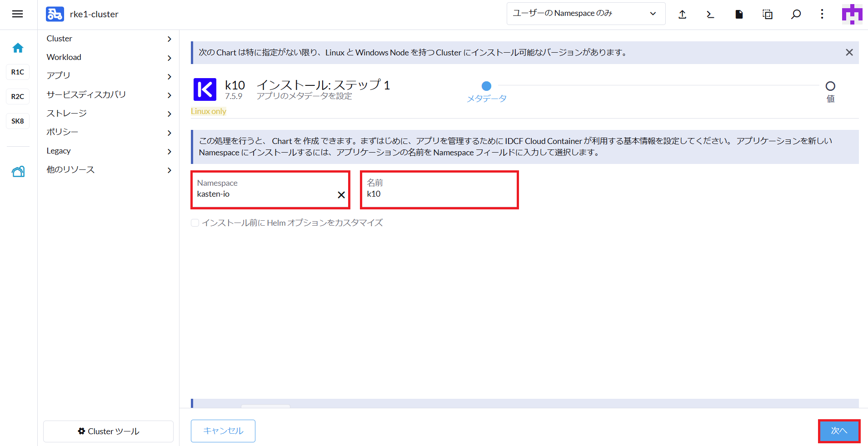Expand the アプリ menu section
Viewport: 868px width, 446px height.
[x=109, y=76]
